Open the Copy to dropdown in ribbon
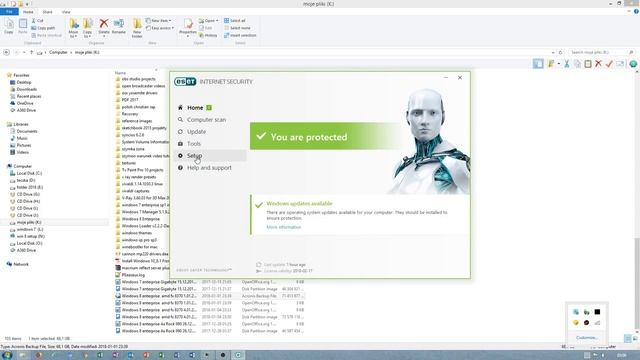The width and height of the screenshot is (640, 360). click(x=87, y=29)
